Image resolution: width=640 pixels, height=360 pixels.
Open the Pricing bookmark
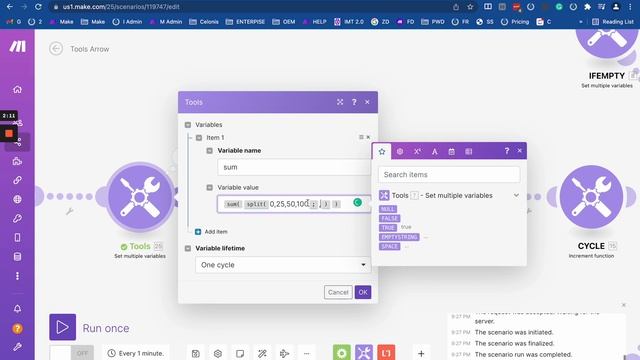pos(516,22)
